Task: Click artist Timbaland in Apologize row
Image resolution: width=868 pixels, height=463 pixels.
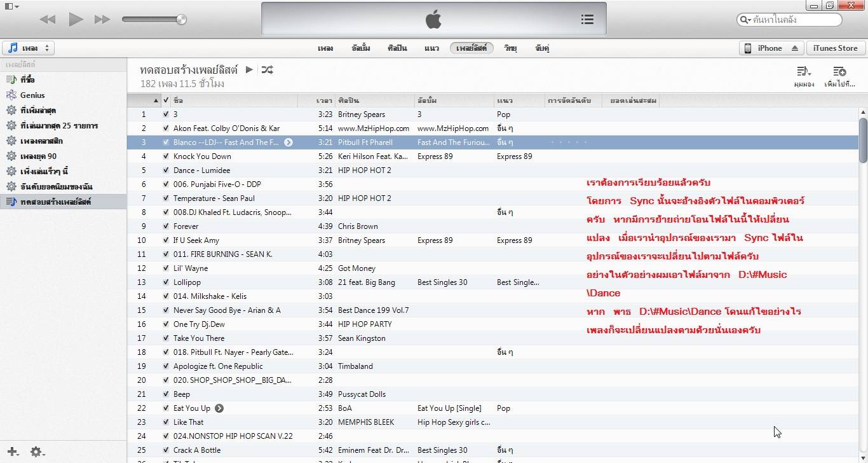Action: pyautogui.click(x=355, y=366)
